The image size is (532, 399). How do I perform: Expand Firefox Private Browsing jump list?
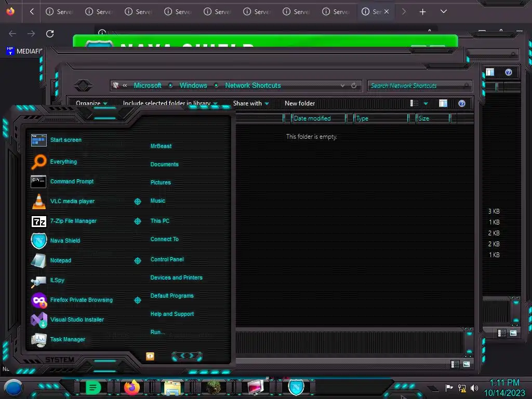[137, 300]
